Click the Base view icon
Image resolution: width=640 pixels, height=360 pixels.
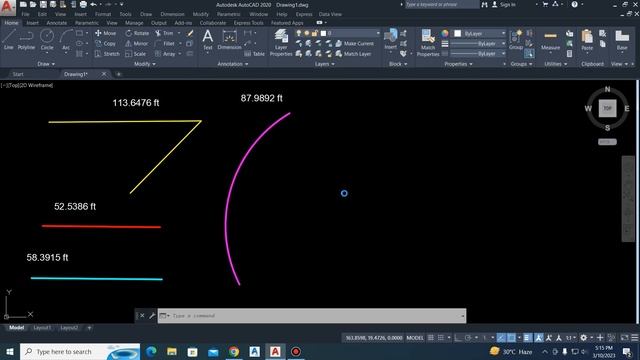tap(622, 40)
